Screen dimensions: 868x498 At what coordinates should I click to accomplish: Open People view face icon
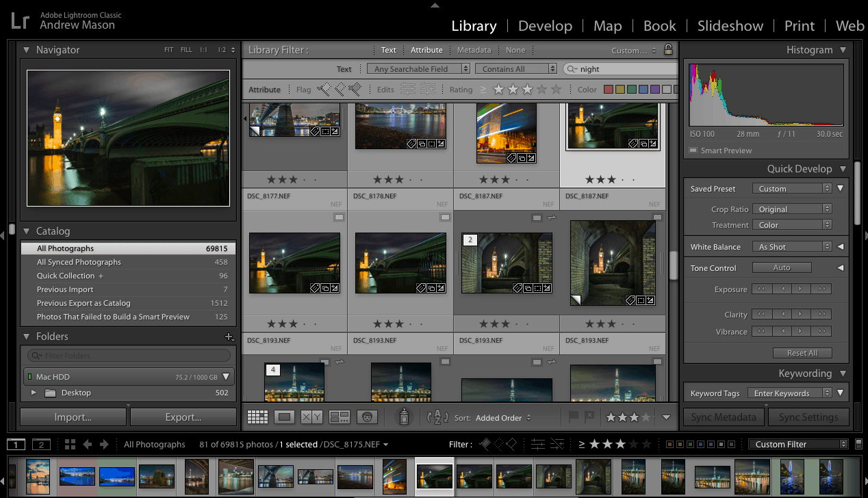[368, 417]
